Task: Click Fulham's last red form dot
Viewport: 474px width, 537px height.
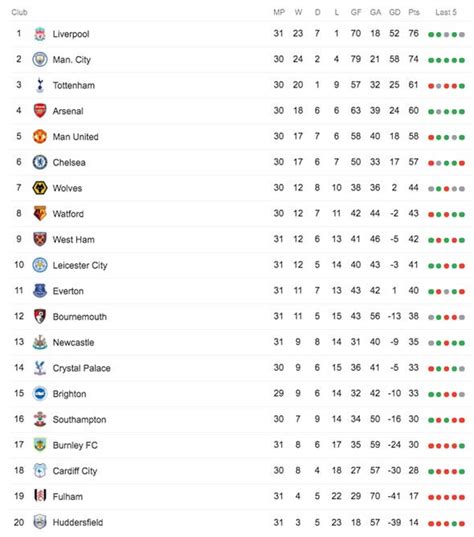Action: point(462,497)
